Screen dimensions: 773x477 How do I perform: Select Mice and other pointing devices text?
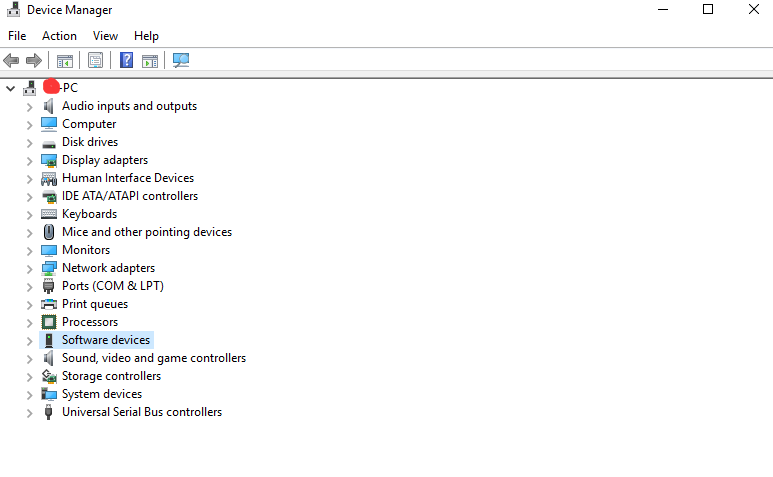click(x=147, y=232)
